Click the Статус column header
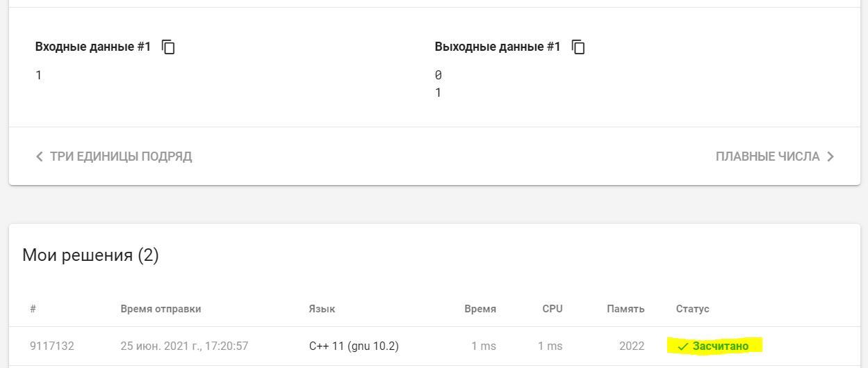868x368 pixels. [692, 309]
